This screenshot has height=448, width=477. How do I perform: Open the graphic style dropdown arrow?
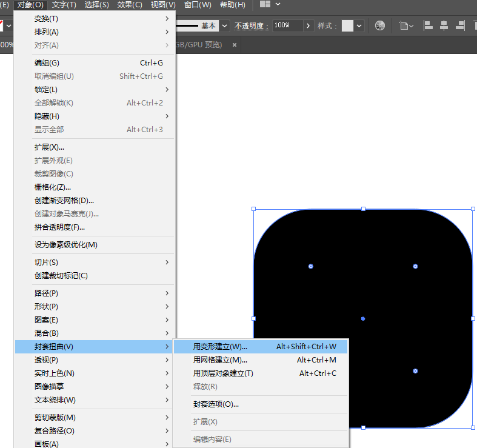pos(359,25)
